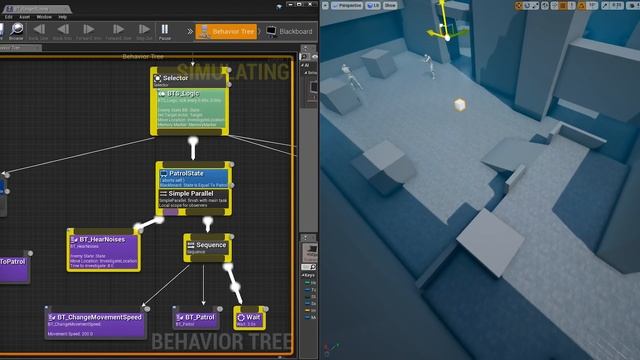Pause the behavior tree simulation
640x360 pixels.
tap(165, 31)
